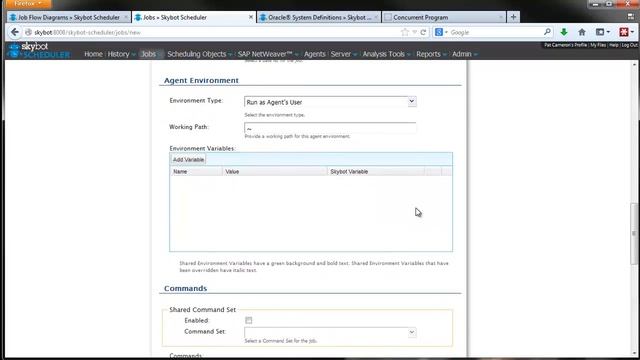Open a new browser tab with plus
This screenshot has width=640, height=360.
pyautogui.click(x=513, y=17)
